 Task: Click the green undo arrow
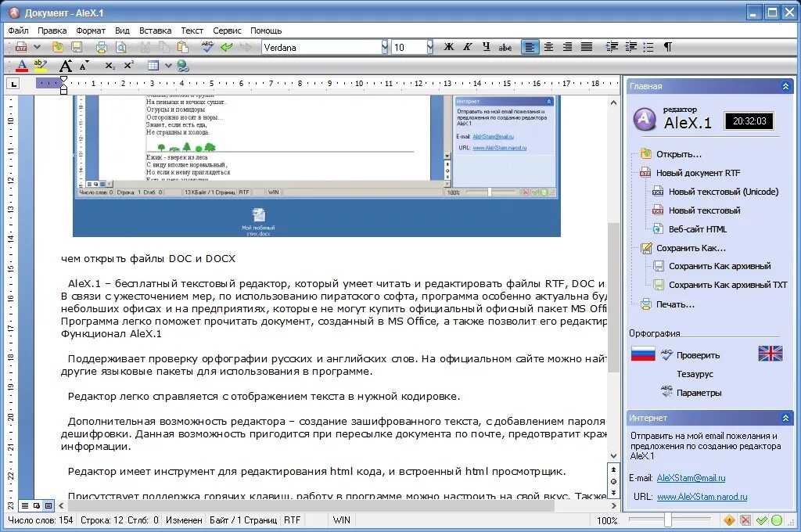click(x=226, y=47)
